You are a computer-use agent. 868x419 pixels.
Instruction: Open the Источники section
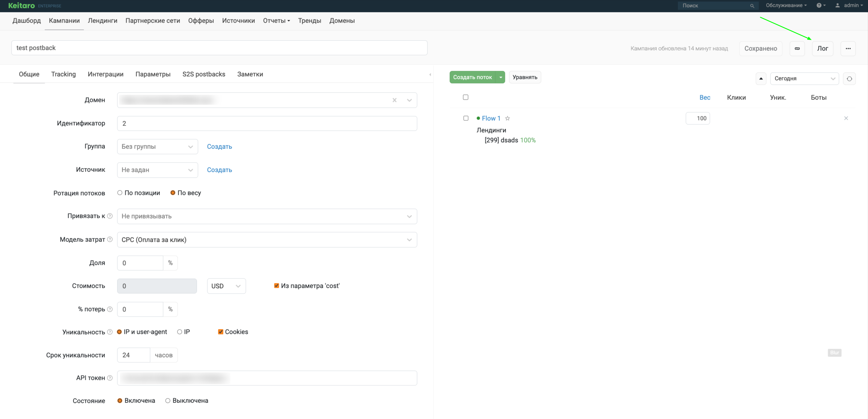(x=238, y=21)
